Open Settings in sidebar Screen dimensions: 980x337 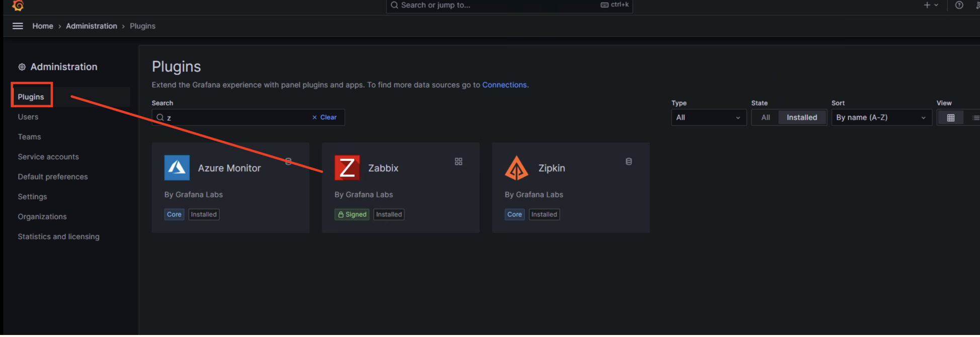(32, 197)
